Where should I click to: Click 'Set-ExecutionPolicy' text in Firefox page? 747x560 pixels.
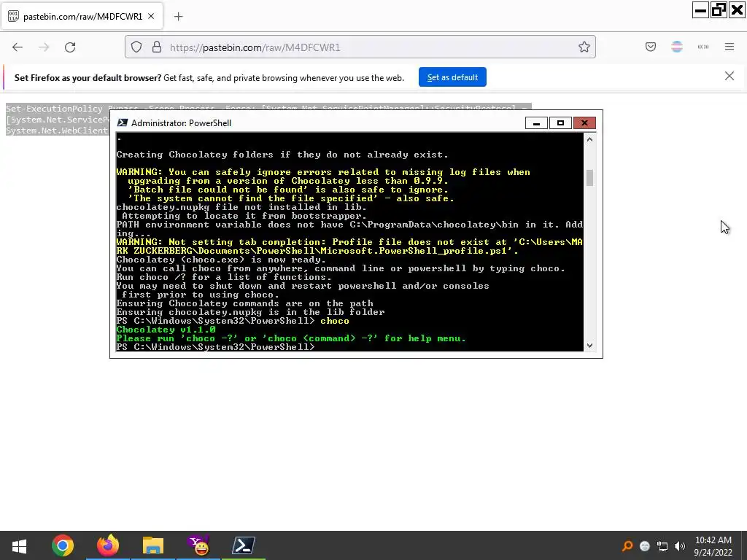click(x=54, y=109)
